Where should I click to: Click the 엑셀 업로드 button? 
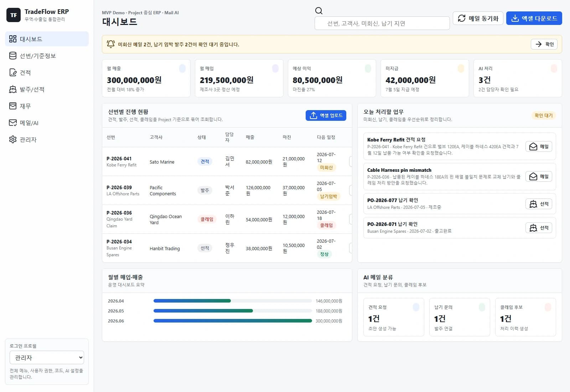coord(326,115)
